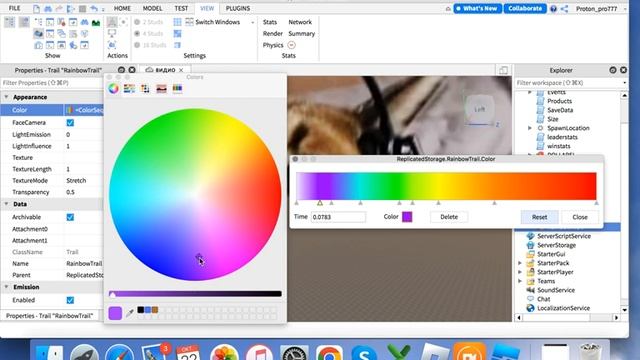Viewport: 640px width, 360px height.
Task: Uncheck the Enabled checkbox under Emission
Action: pos(70,300)
